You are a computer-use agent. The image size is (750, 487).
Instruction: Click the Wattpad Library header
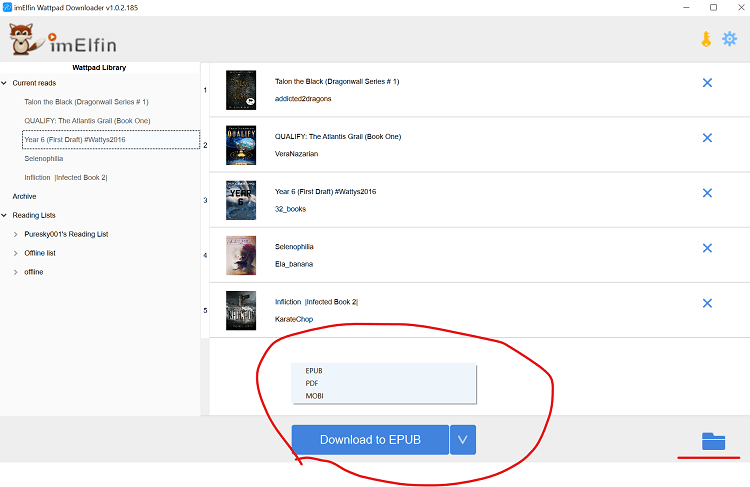click(x=99, y=67)
